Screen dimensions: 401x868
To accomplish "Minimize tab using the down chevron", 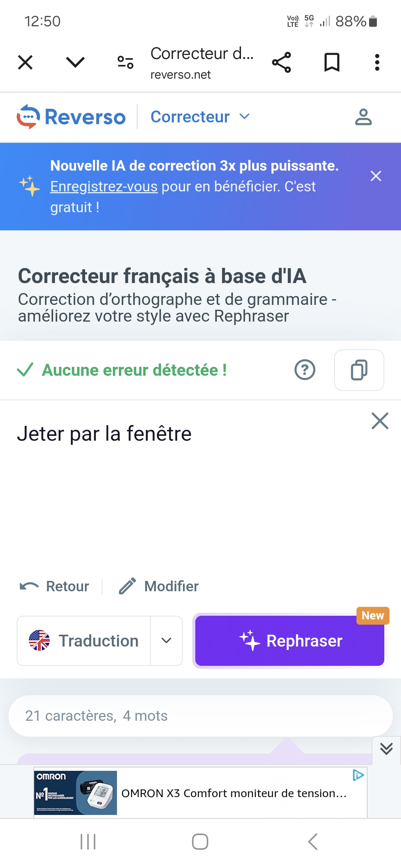I will point(75,62).
